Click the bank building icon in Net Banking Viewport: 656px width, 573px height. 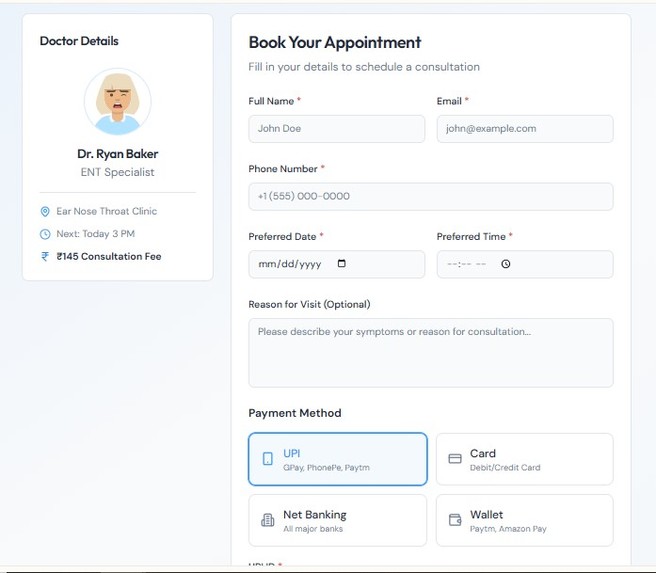(267, 520)
